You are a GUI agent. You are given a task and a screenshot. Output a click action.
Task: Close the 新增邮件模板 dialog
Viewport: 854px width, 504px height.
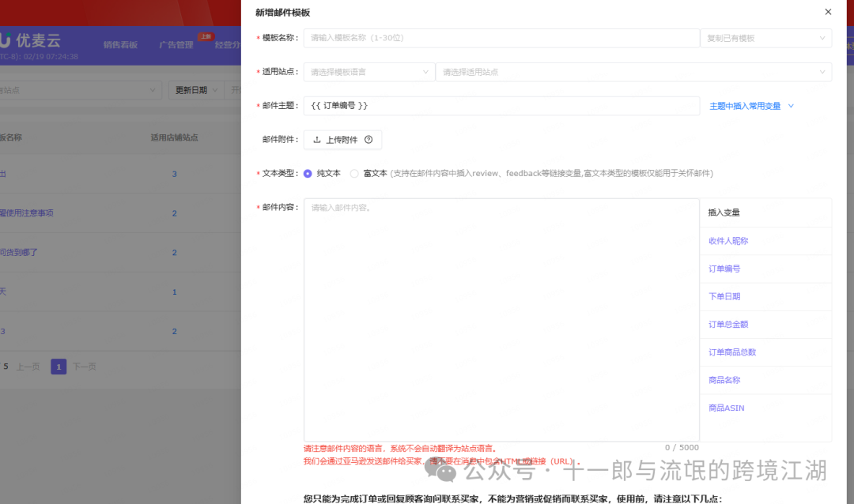point(828,12)
